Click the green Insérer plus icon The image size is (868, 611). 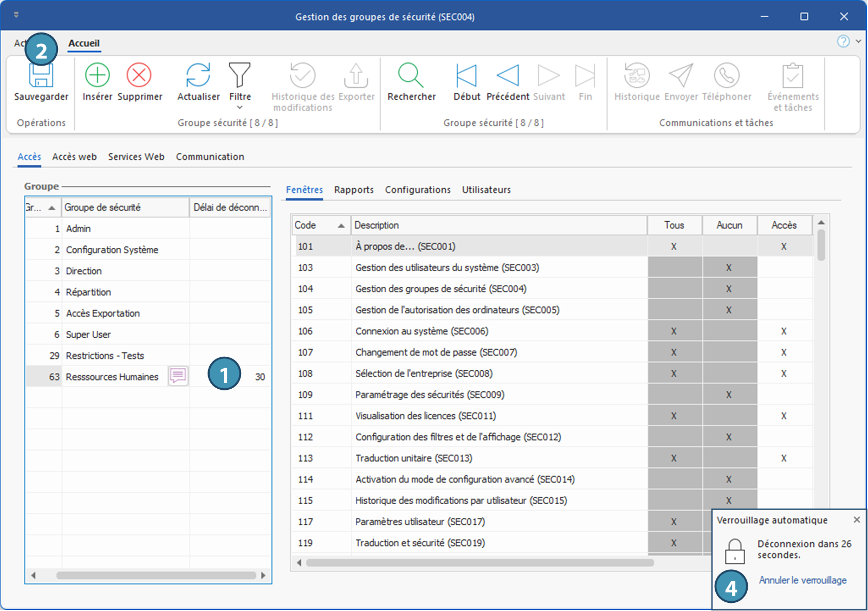coord(98,75)
